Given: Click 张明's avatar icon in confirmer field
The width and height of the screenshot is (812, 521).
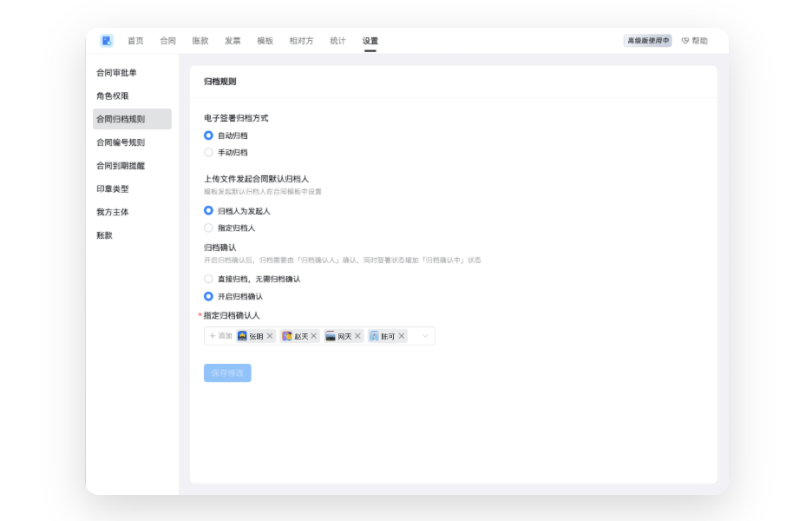Looking at the screenshot, I should pos(242,336).
